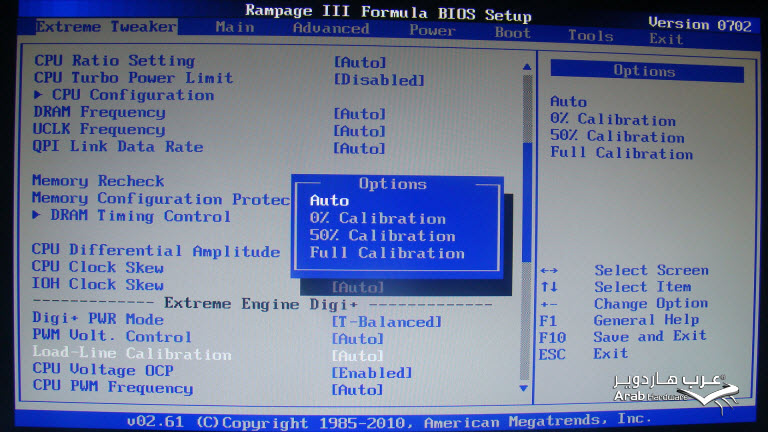Change CPU Turbo Power Limit Disabled value

point(379,79)
